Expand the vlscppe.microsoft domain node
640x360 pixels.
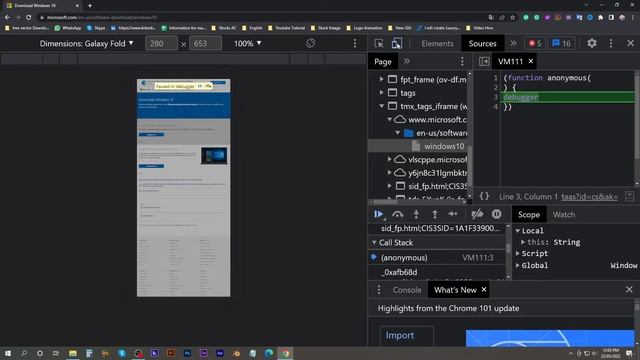tap(389, 159)
